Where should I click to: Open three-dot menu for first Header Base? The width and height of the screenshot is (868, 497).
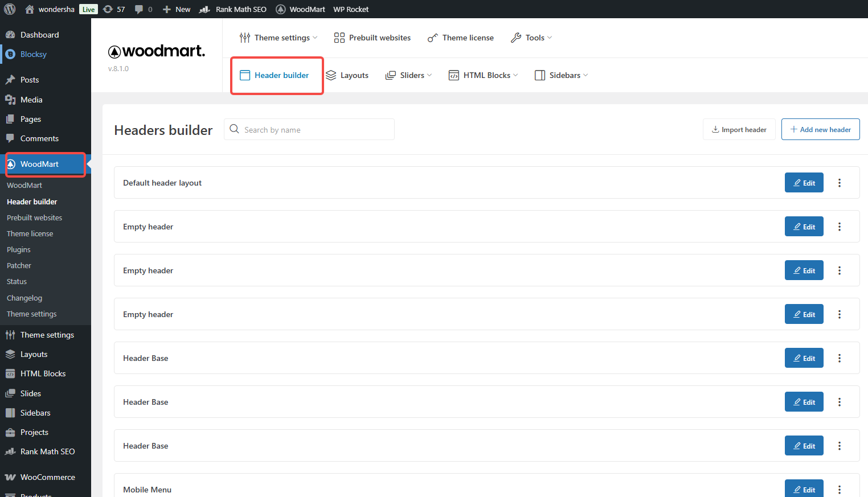(x=839, y=358)
